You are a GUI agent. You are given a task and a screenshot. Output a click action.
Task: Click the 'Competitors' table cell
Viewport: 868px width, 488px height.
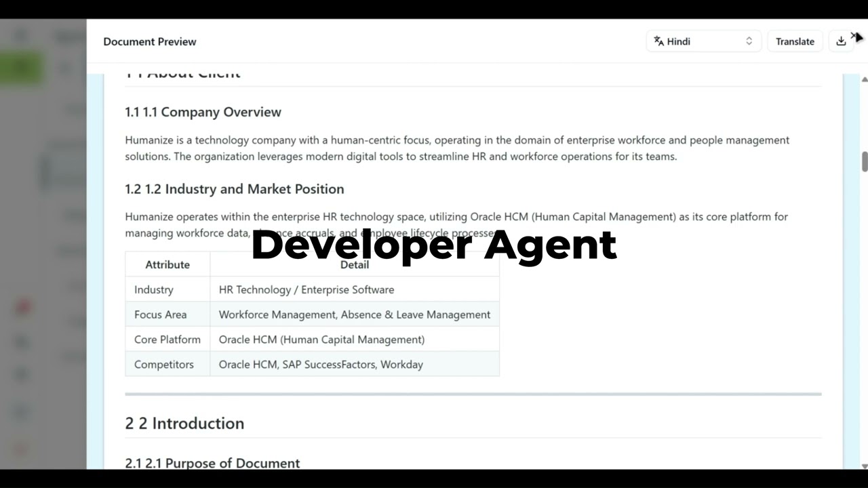click(167, 365)
